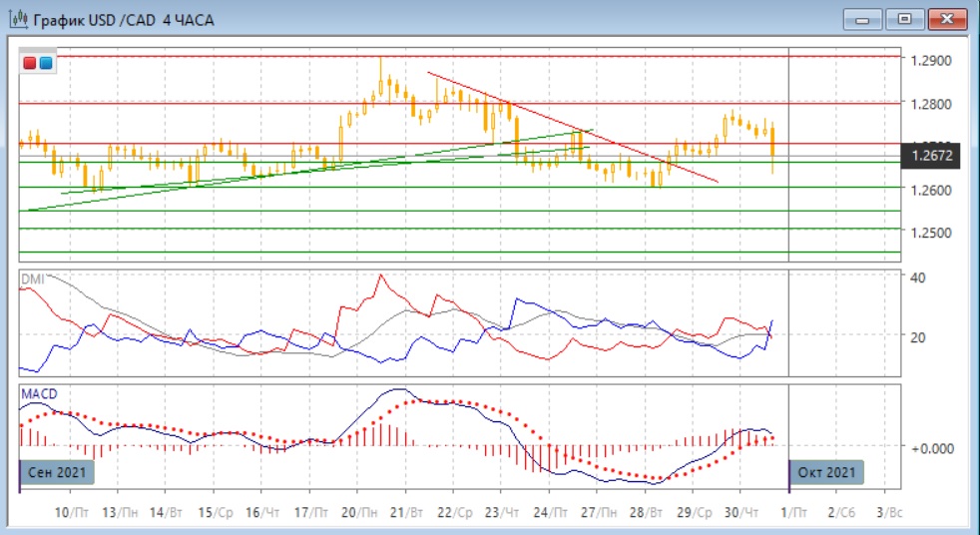Click the MACD indicator label
Screen dimensions: 980x535
(38, 394)
